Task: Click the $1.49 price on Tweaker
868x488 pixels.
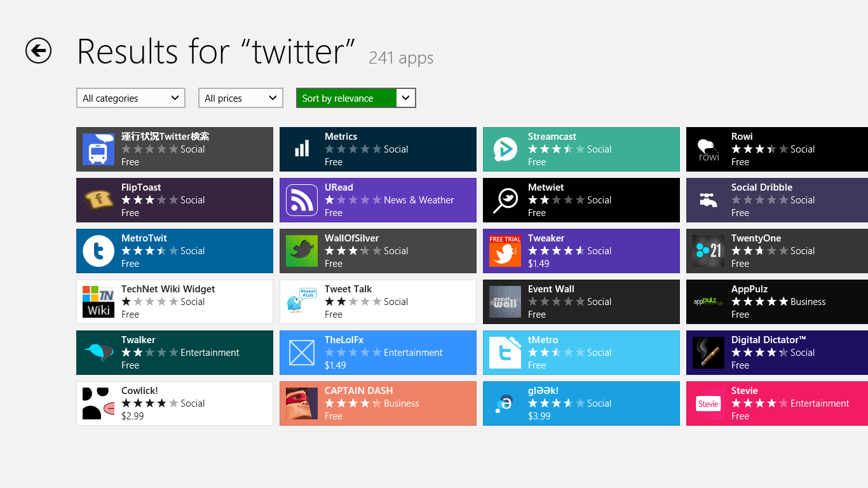Action: (x=539, y=264)
